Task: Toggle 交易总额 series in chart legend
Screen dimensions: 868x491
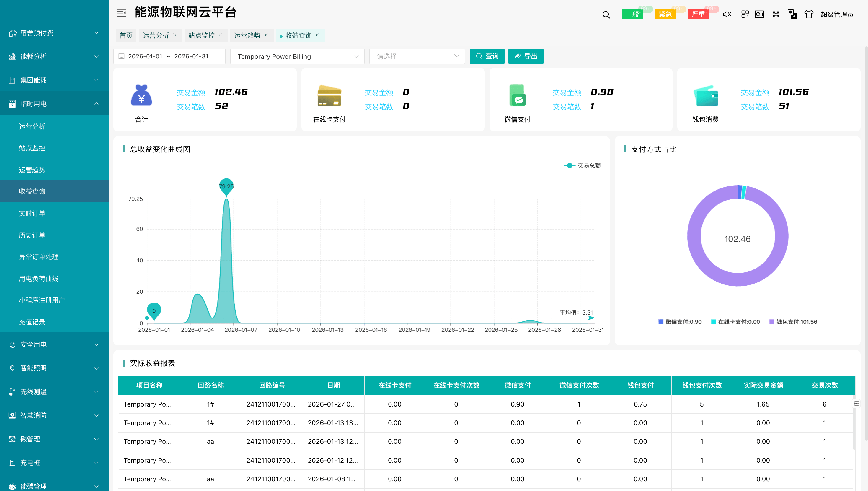Action: tap(582, 165)
